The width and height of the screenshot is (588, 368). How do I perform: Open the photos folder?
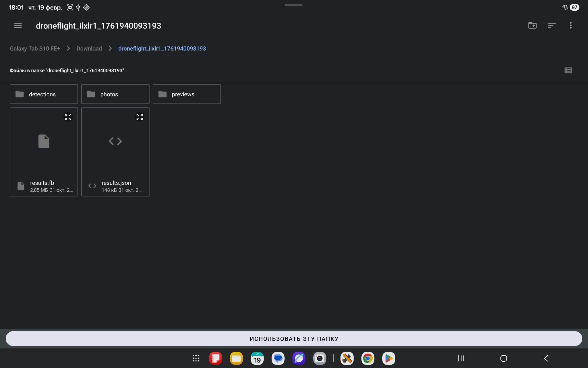(115, 94)
